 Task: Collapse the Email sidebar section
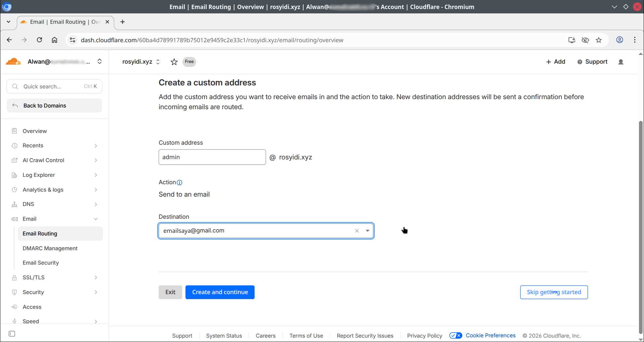coord(96,219)
